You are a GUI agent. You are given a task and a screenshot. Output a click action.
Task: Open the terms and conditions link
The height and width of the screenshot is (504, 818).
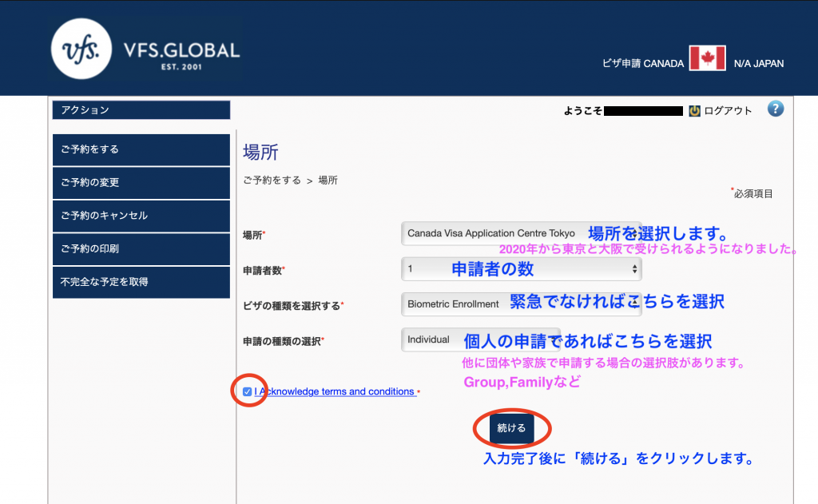click(334, 391)
